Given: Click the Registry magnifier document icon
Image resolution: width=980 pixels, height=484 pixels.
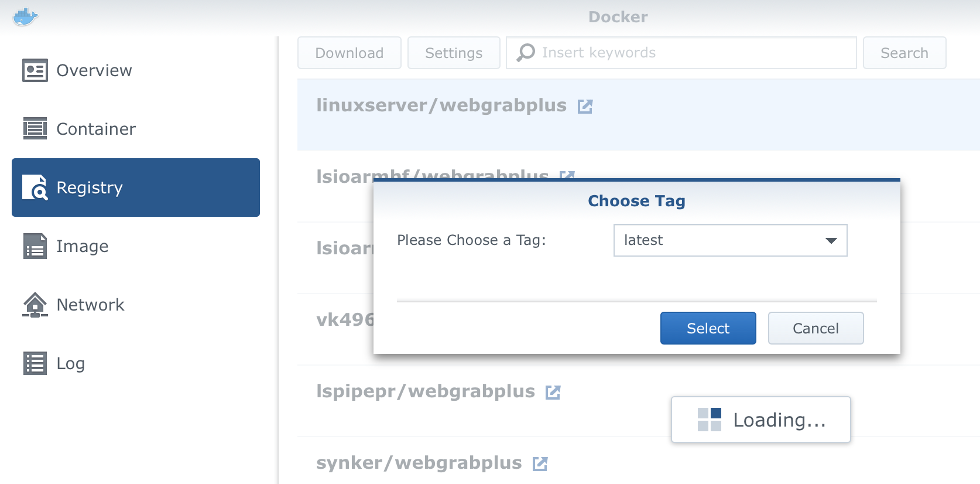Looking at the screenshot, I should click(35, 188).
